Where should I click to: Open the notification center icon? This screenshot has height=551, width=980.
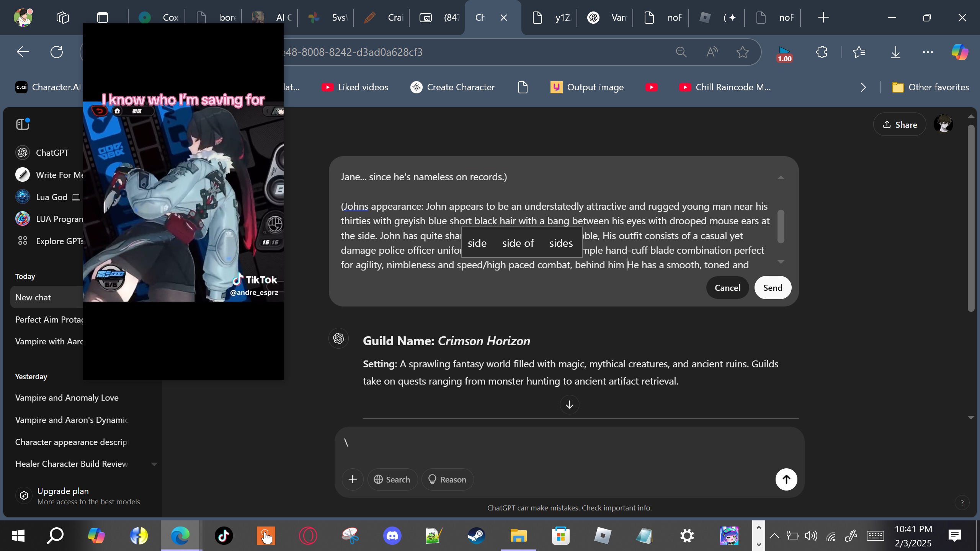tap(954, 536)
